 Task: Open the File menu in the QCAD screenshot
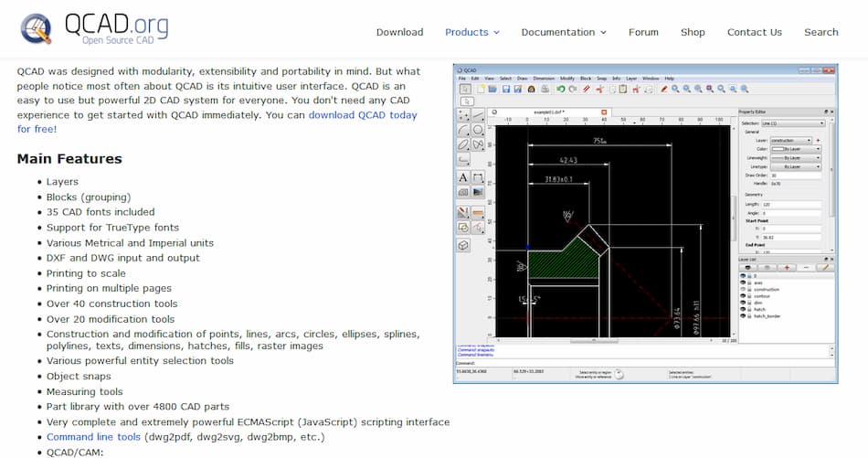tap(462, 78)
